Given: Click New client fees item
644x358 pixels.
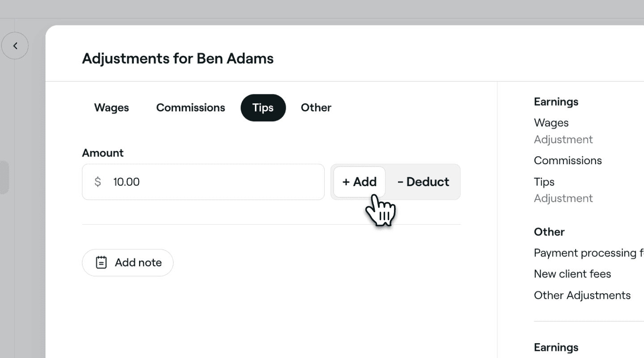Looking at the screenshot, I should [x=572, y=274].
